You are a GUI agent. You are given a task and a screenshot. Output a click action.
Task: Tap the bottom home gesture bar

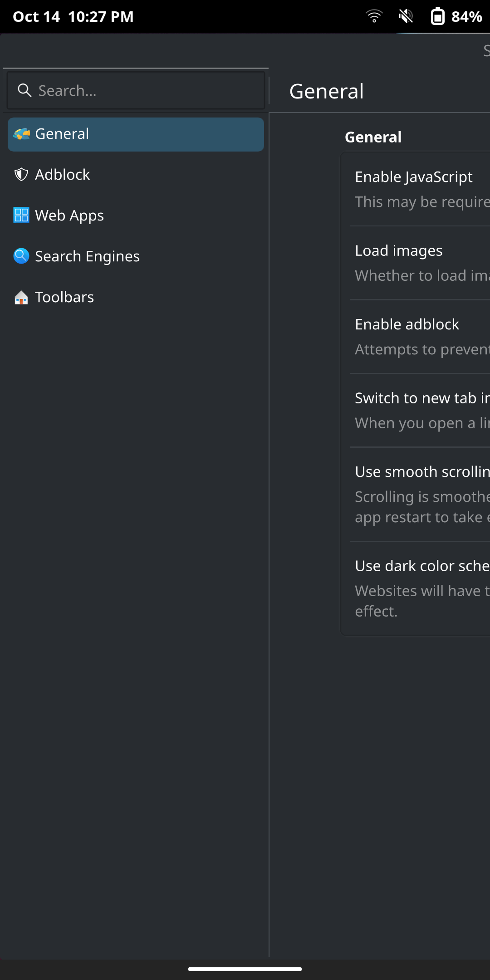click(x=245, y=969)
